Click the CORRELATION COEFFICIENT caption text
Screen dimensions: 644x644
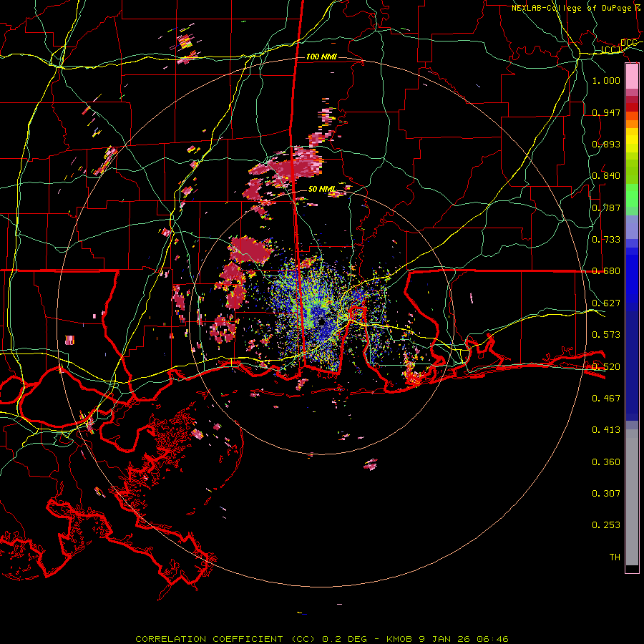[x=209, y=639]
